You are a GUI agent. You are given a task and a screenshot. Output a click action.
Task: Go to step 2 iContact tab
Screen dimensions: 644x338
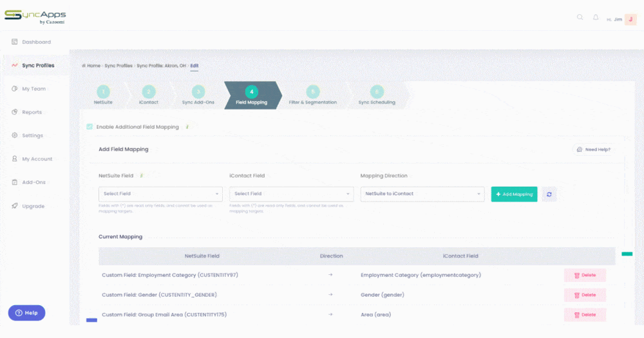coord(149,95)
